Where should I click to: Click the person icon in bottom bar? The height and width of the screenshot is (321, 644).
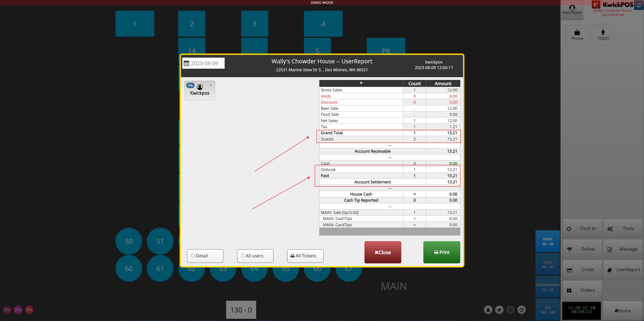(488, 310)
